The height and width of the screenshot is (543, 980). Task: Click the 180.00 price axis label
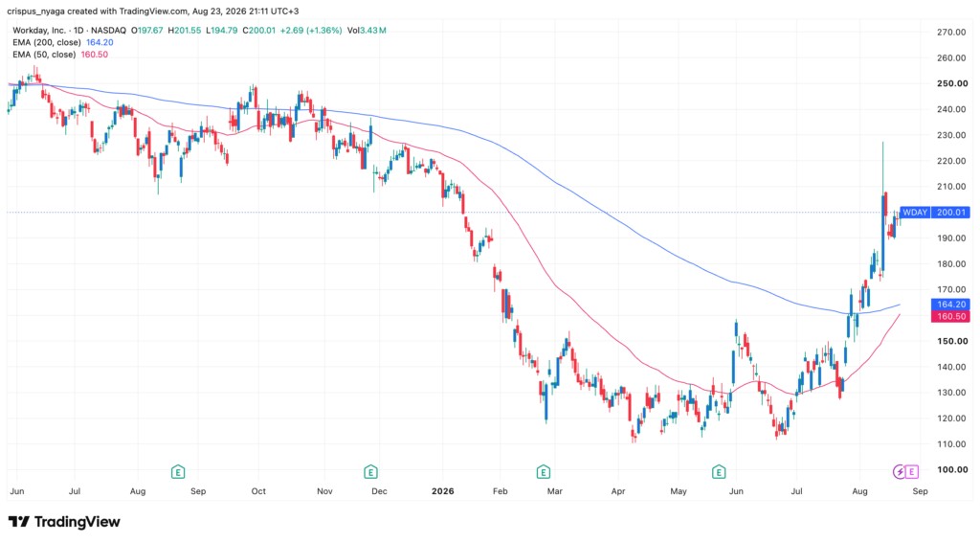(x=951, y=263)
